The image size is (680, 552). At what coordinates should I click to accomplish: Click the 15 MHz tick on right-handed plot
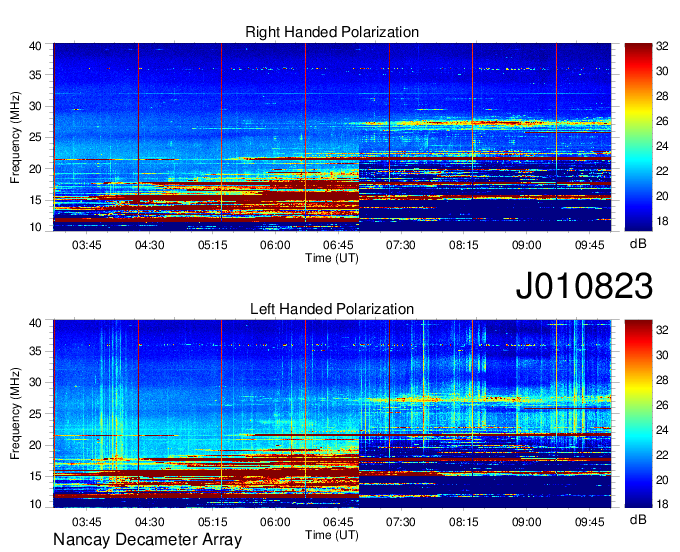(35, 200)
